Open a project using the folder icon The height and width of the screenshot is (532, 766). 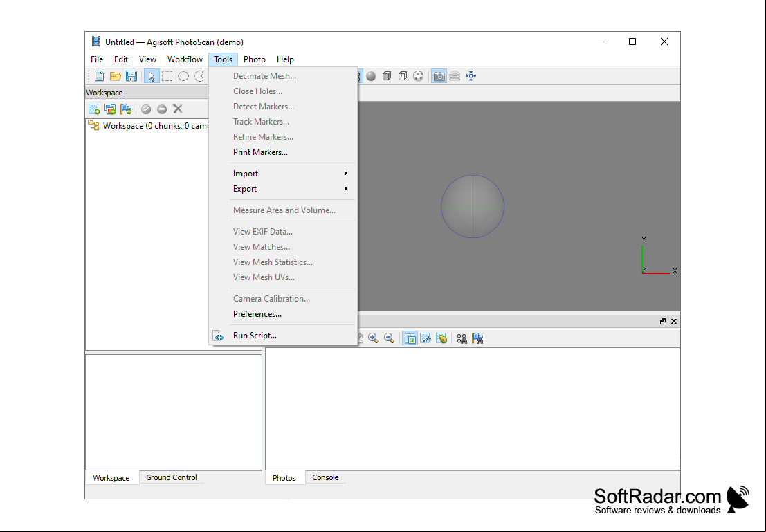point(116,75)
